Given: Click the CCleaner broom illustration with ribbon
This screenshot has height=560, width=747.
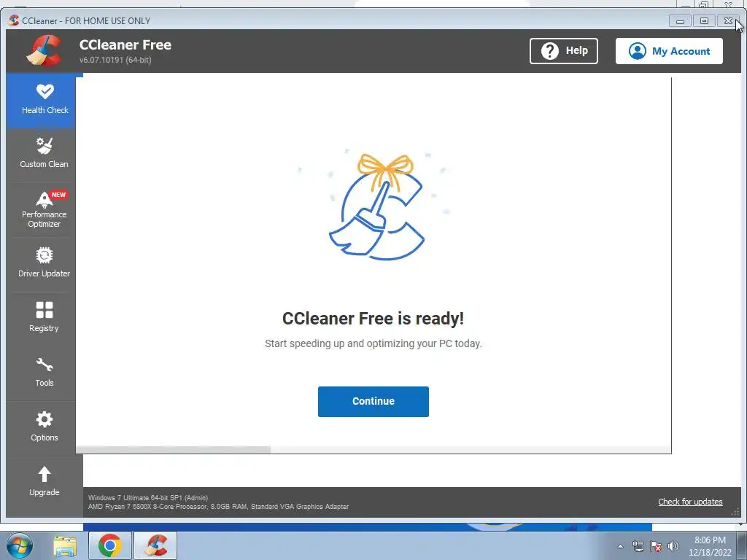Looking at the screenshot, I should coord(376,207).
